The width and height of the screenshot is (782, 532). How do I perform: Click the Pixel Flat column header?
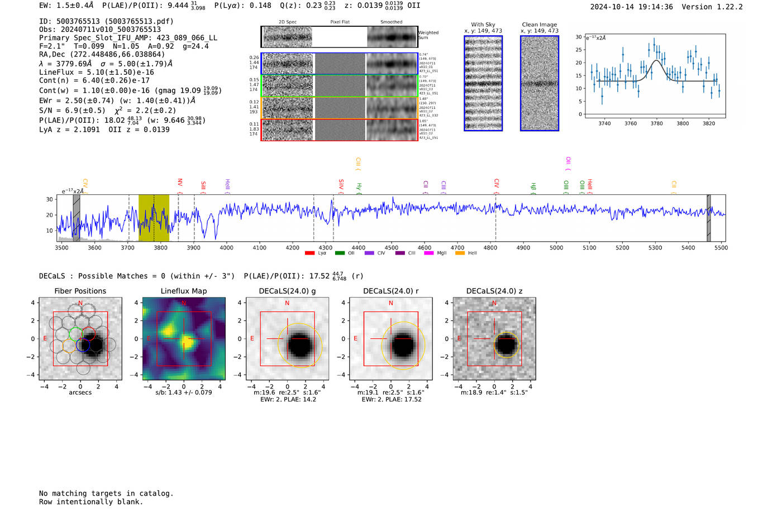(x=340, y=22)
